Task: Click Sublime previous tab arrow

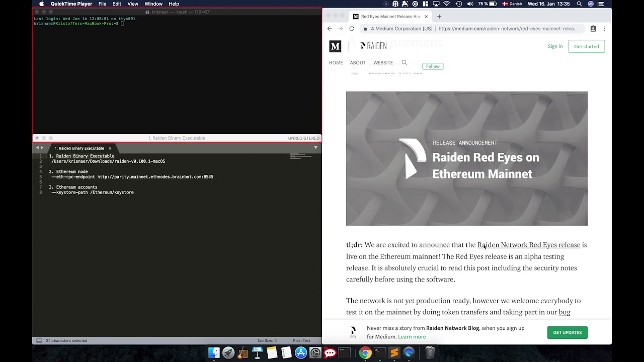Action: click(37, 148)
